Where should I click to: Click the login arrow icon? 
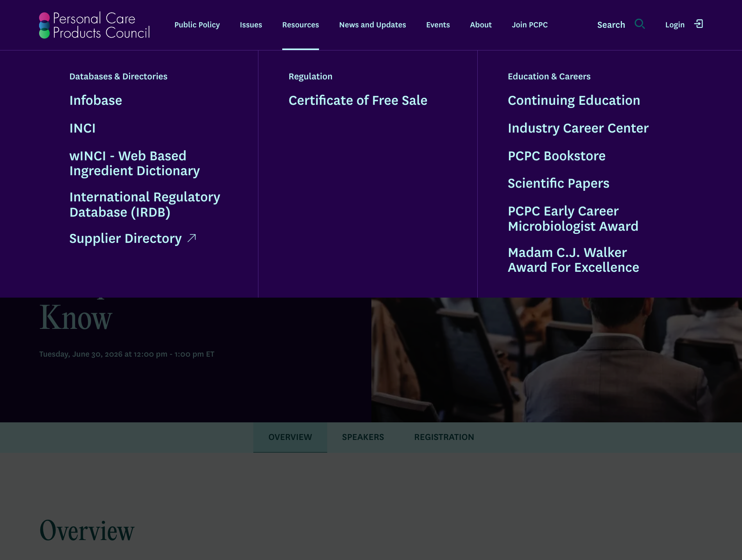pos(699,24)
